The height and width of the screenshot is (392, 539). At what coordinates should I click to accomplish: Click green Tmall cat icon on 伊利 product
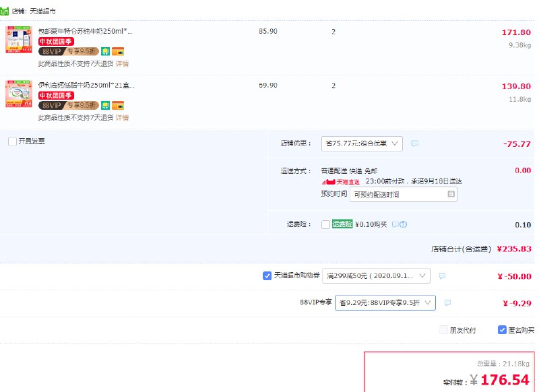(x=105, y=106)
